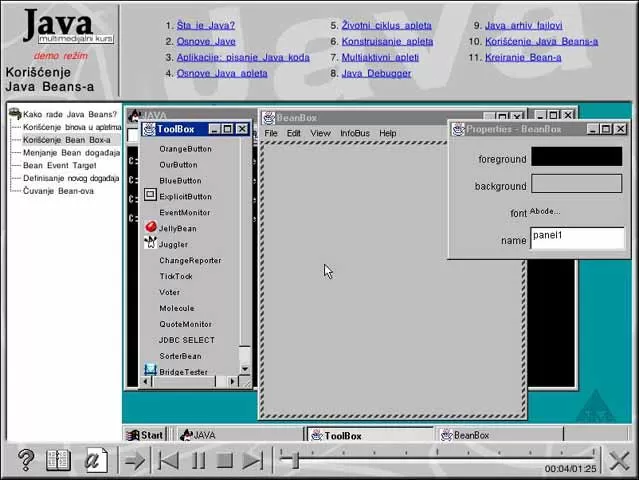The height and width of the screenshot is (480, 639).
Task: Click the background gray color swatch
Action: click(577, 183)
